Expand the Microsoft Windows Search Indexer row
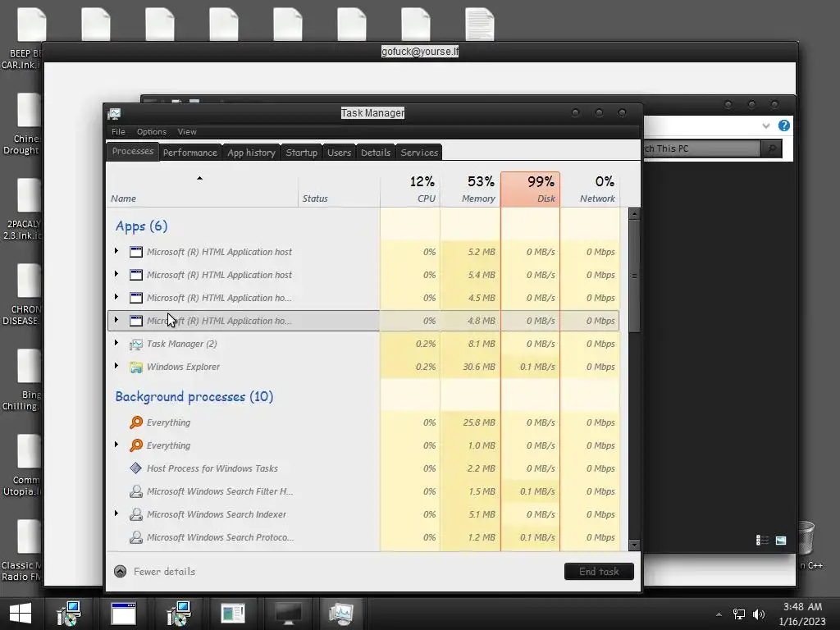The height and width of the screenshot is (630, 840). click(116, 514)
